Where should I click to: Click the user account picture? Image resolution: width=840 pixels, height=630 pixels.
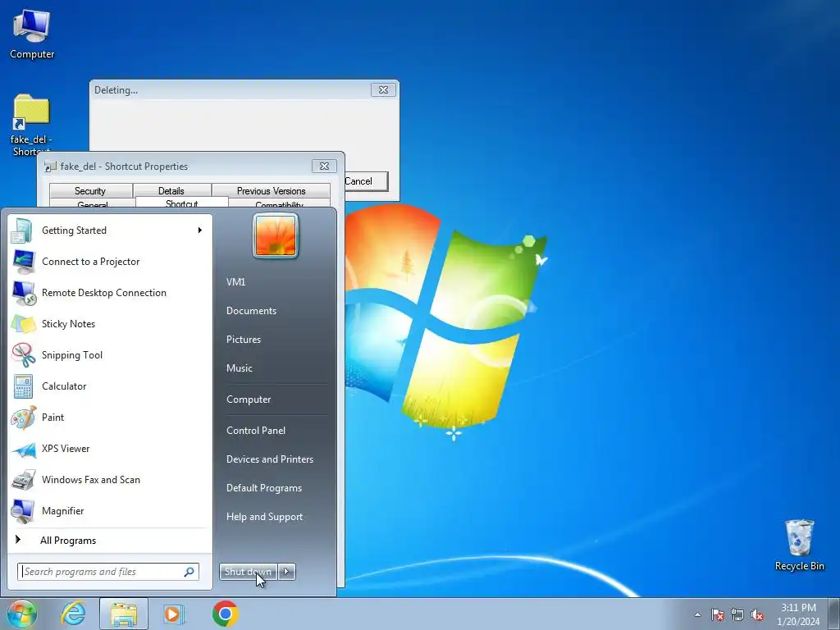276,235
